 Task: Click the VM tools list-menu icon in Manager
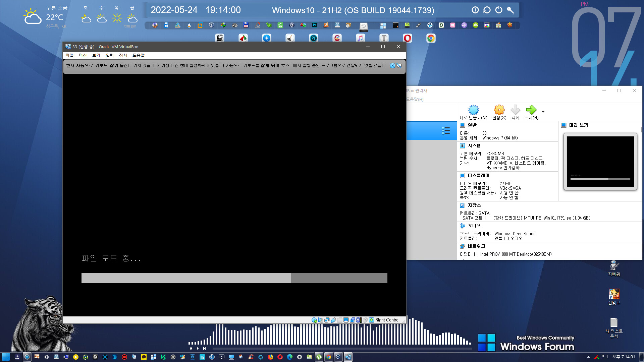pyautogui.click(x=446, y=131)
